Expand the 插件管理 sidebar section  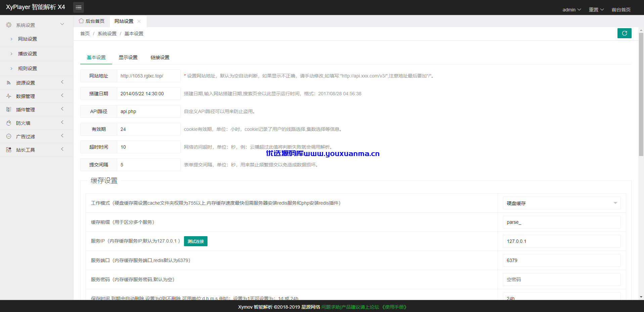(62, 109)
